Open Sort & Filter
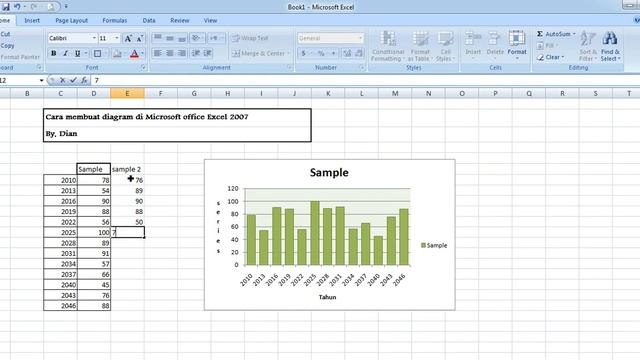Screen dimensions: 640x360 [588, 46]
